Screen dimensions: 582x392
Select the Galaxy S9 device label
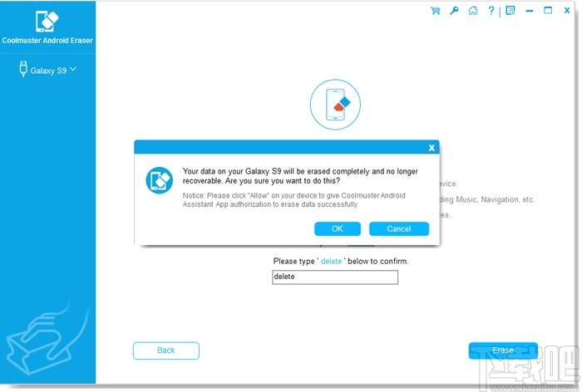pos(48,71)
